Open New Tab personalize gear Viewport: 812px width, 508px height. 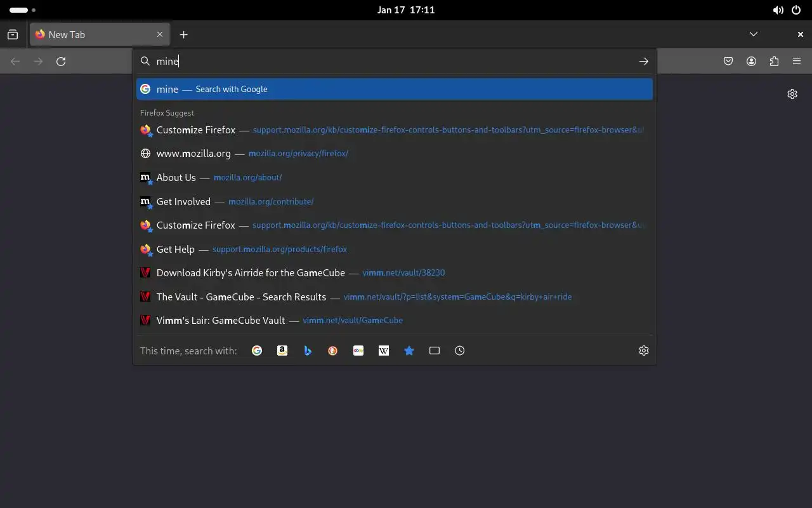point(792,94)
